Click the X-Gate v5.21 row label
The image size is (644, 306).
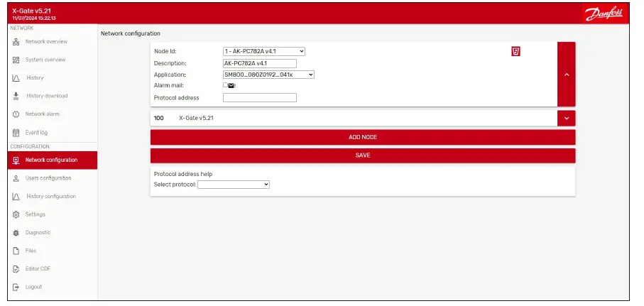(x=196, y=118)
